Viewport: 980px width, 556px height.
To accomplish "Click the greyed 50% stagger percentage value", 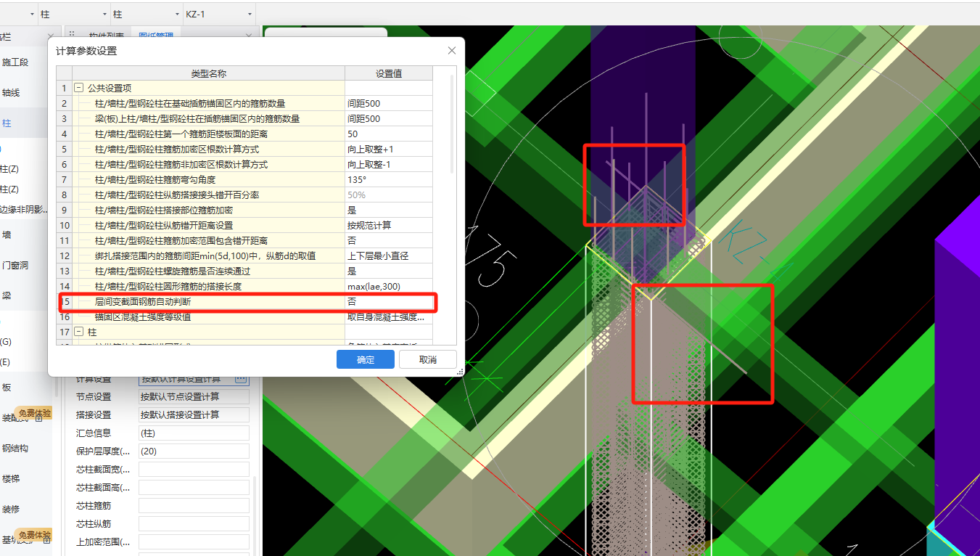I will [389, 195].
